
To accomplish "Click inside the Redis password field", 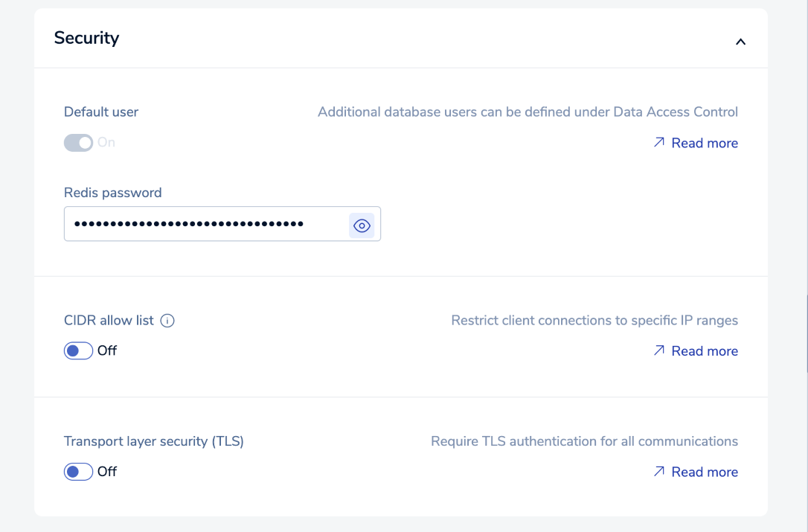I will click(x=206, y=224).
